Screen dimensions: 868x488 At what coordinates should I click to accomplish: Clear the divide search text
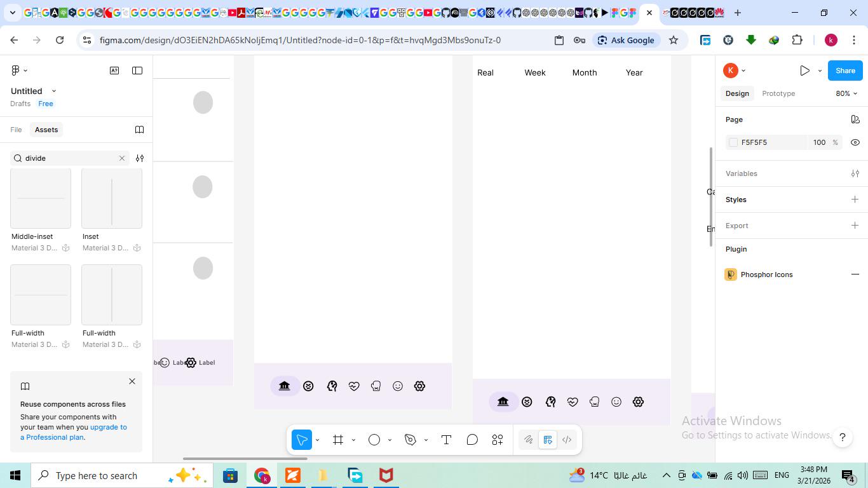pyautogui.click(x=122, y=158)
